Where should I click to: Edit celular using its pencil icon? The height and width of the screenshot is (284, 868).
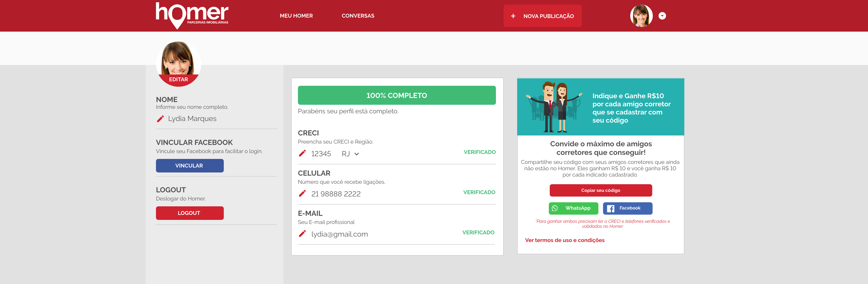(x=302, y=193)
